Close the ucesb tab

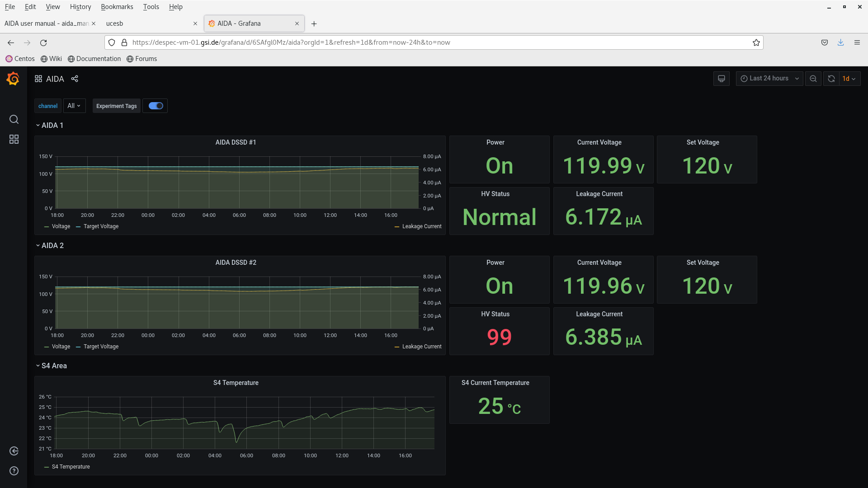[195, 23]
